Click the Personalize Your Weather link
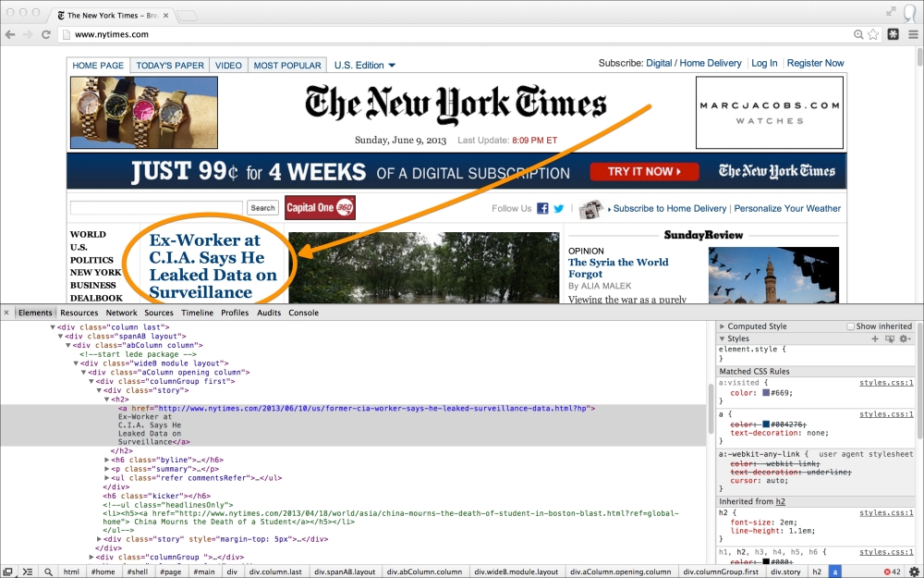The image size is (924, 578). pyautogui.click(x=787, y=208)
